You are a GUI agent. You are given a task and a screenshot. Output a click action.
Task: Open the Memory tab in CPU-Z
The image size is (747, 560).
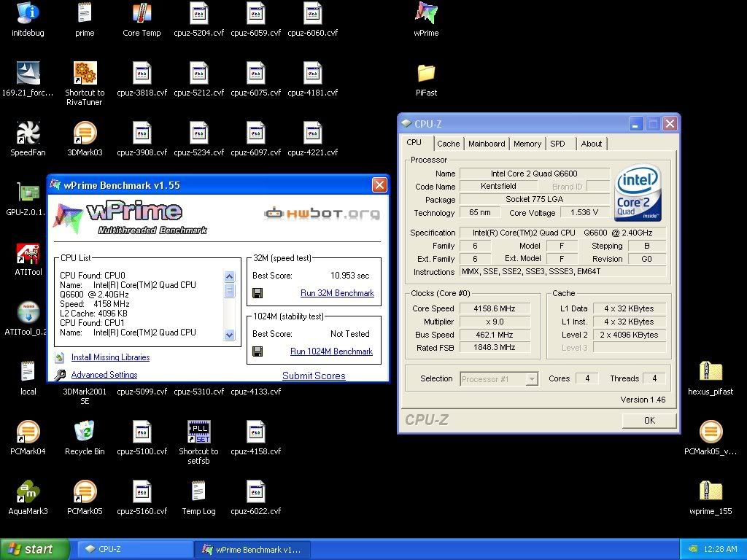[x=527, y=144]
